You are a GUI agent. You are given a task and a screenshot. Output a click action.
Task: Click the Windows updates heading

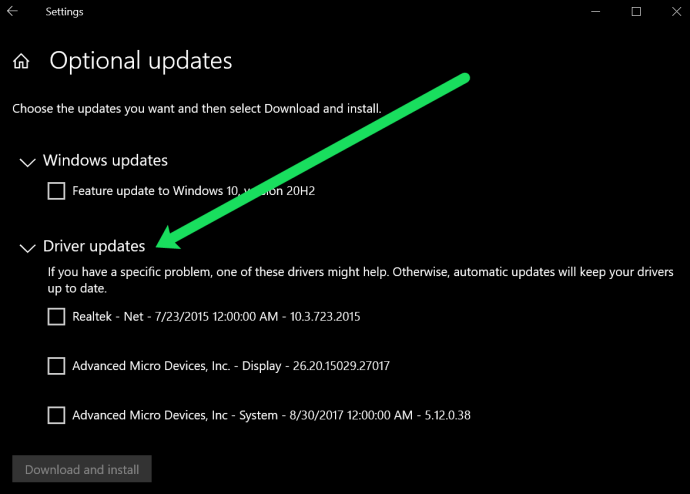105,161
